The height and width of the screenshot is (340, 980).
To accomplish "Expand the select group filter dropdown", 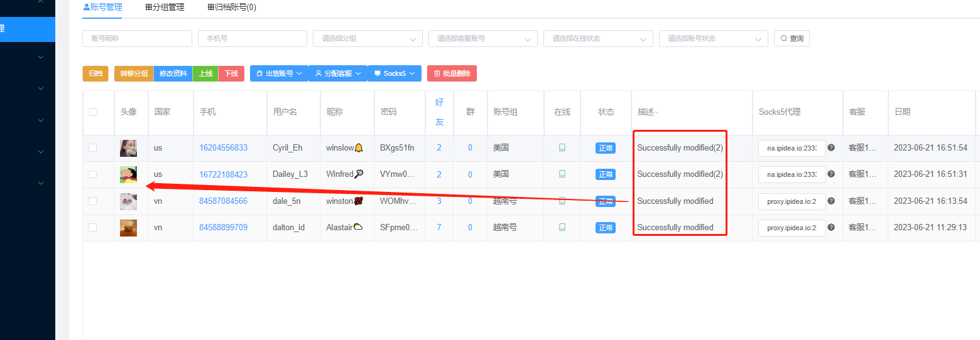I will pyautogui.click(x=367, y=38).
